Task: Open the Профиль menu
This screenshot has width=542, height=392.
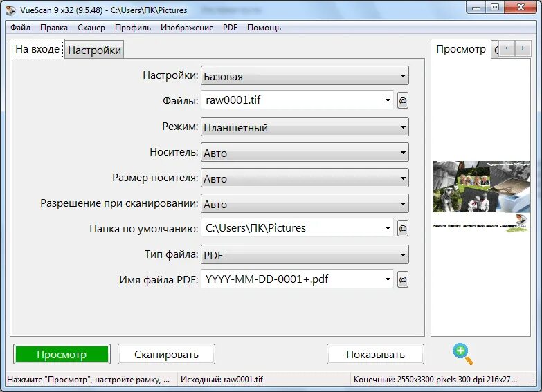Action: click(x=133, y=28)
